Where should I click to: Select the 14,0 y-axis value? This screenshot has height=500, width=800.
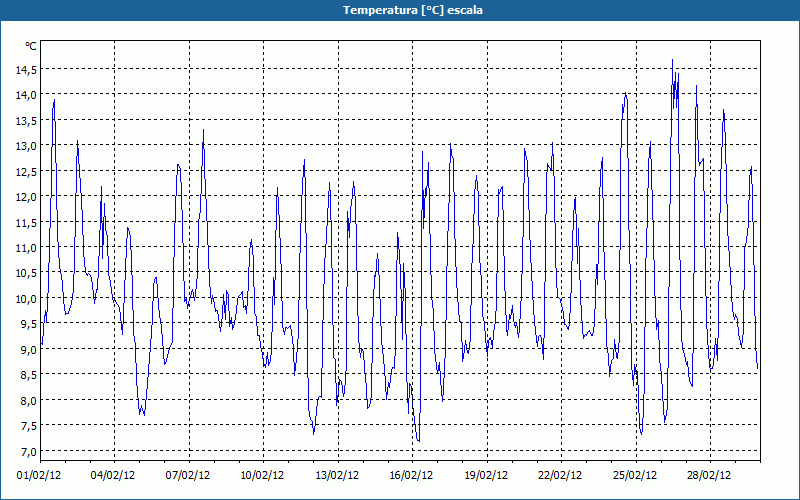click(x=26, y=94)
